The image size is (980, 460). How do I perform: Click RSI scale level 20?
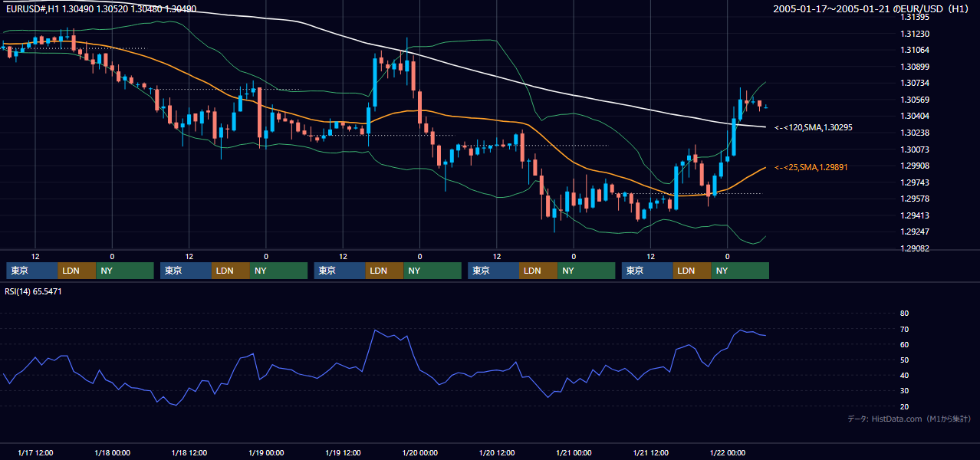point(904,406)
